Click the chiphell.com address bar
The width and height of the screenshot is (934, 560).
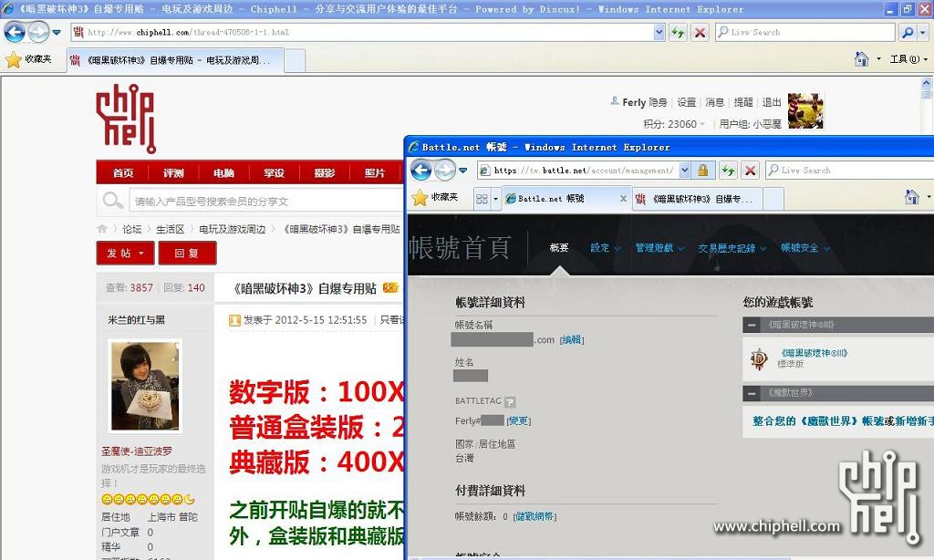click(x=362, y=32)
